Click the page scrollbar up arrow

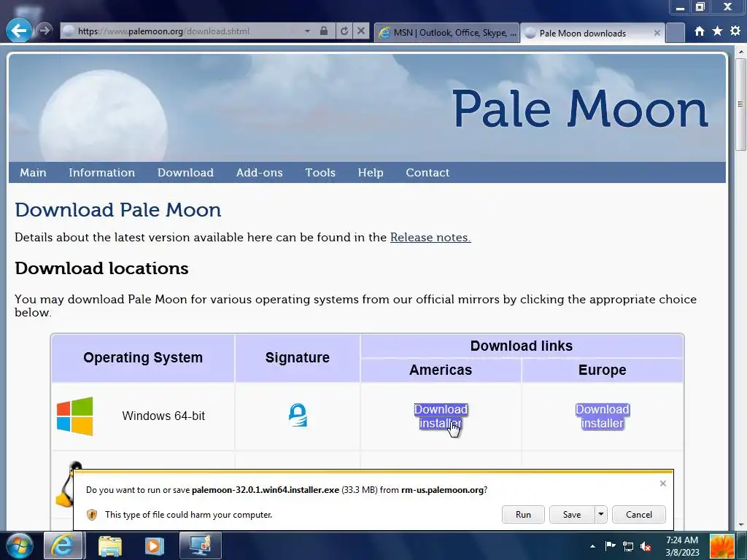coord(741,51)
